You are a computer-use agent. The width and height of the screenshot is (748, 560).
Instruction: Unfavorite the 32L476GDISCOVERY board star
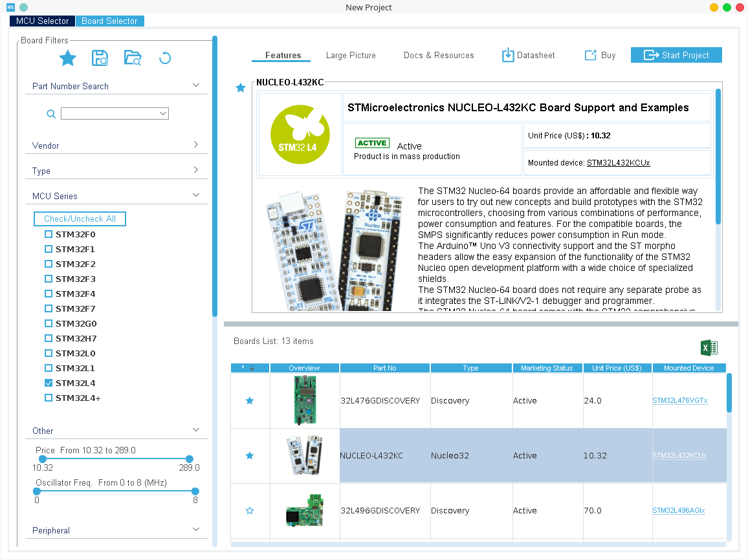(250, 401)
